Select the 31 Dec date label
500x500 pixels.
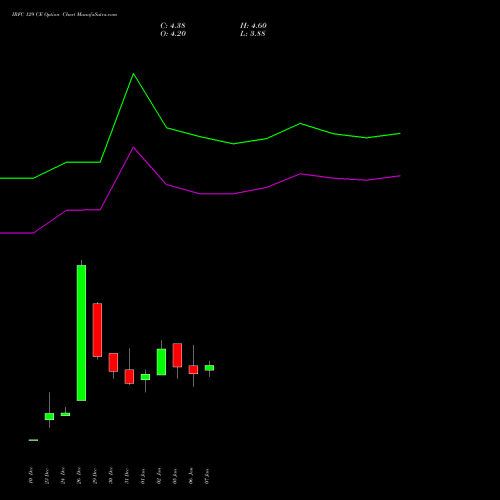coord(127,476)
